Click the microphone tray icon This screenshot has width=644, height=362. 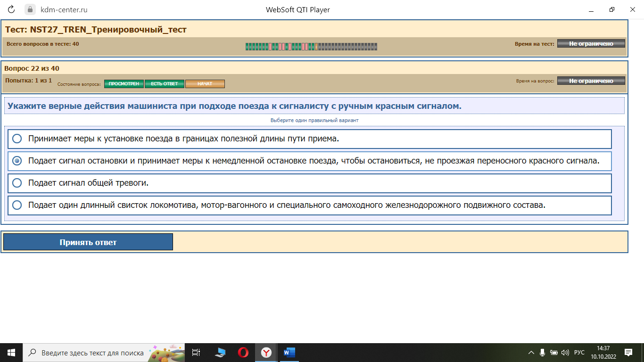click(x=543, y=352)
